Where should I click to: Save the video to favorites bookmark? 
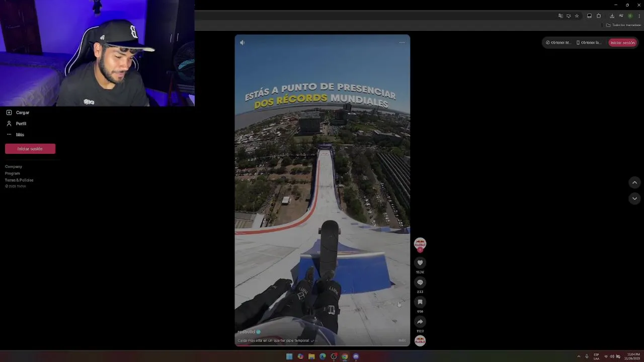coord(420,302)
